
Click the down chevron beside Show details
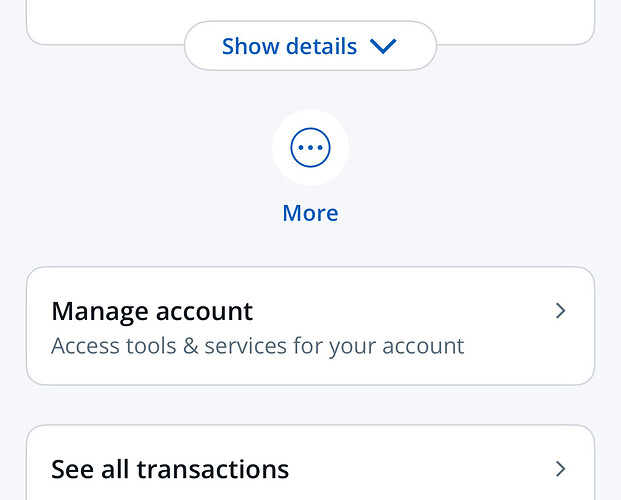[x=383, y=46]
